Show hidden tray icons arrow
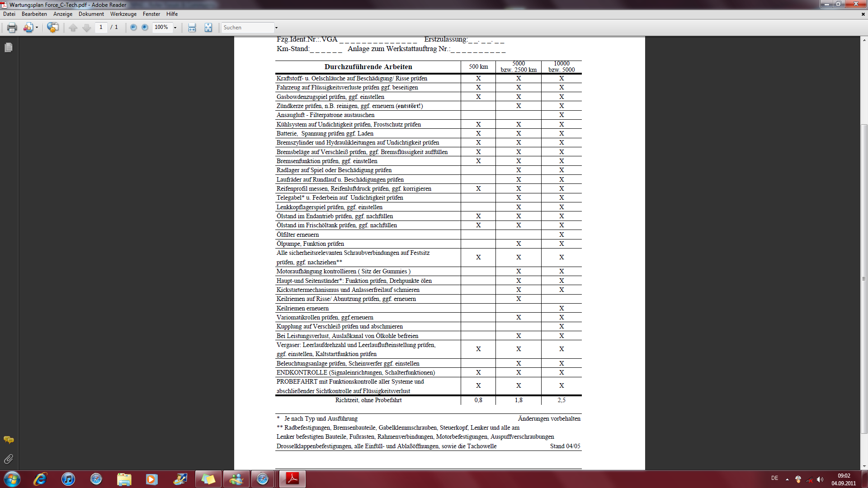The width and height of the screenshot is (868, 488). coord(787,479)
